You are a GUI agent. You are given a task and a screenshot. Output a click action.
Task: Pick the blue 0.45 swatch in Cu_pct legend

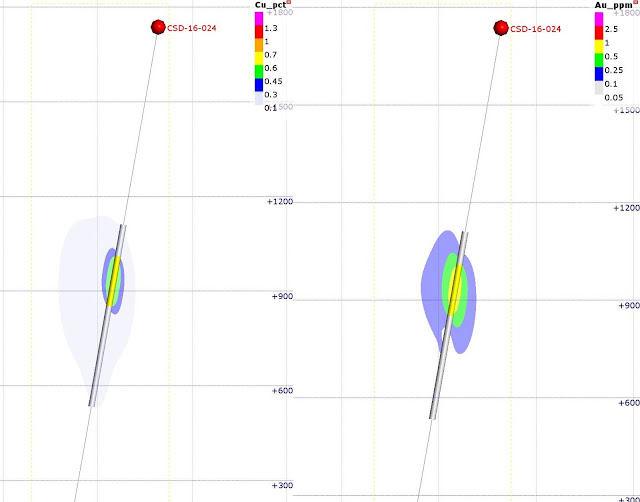[259, 84]
